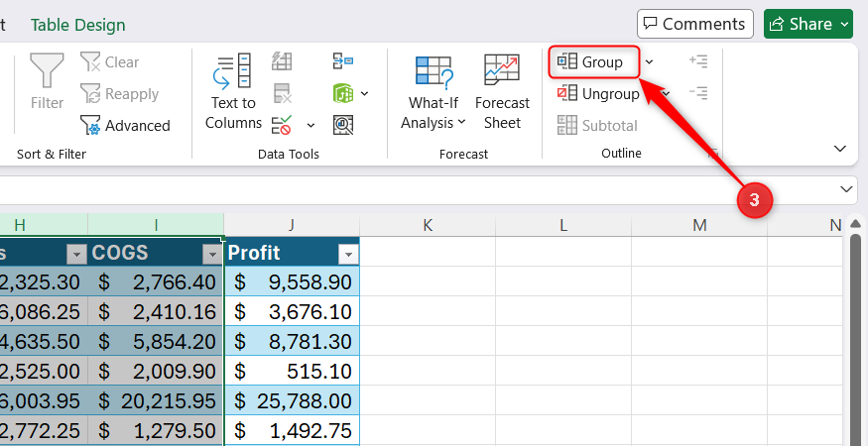Click the Manage Data Model icon
This screenshot has width=868, height=446.
pyautogui.click(x=343, y=125)
